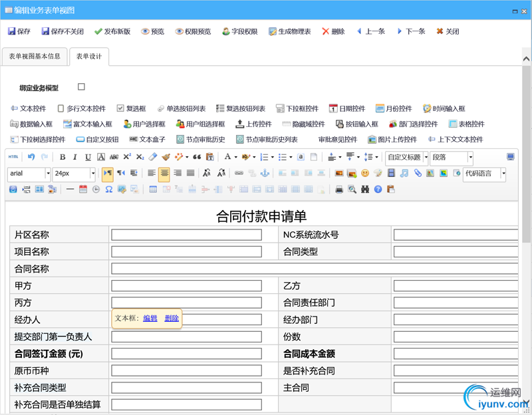The height and width of the screenshot is (415, 532).
Task: Open 字段权限 field permissions
Action: [240, 31]
